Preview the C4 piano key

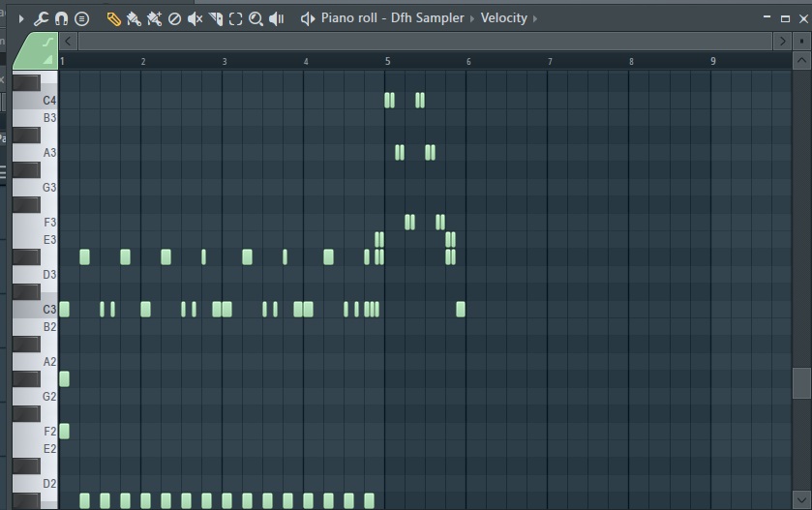click(35, 101)
